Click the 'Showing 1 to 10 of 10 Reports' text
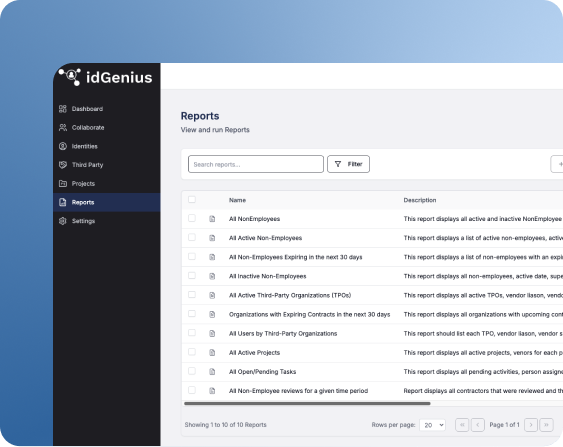The image size is (563, 447). [x=225, y=425]
